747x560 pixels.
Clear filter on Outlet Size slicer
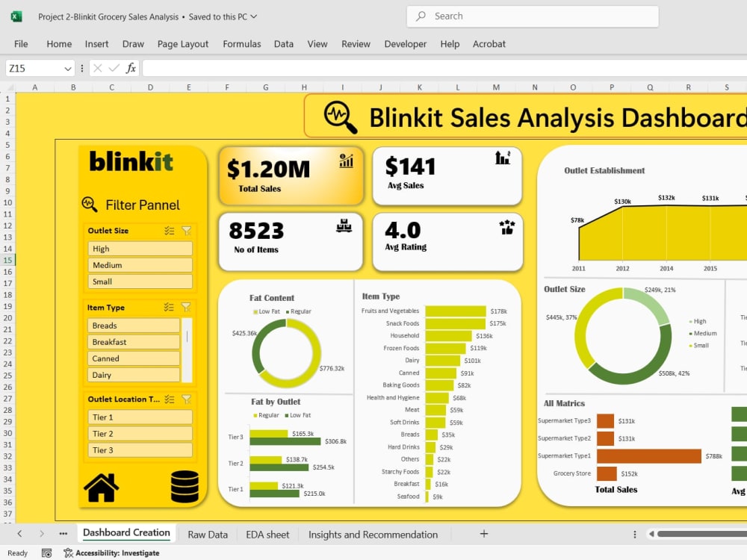pos(186,231)
